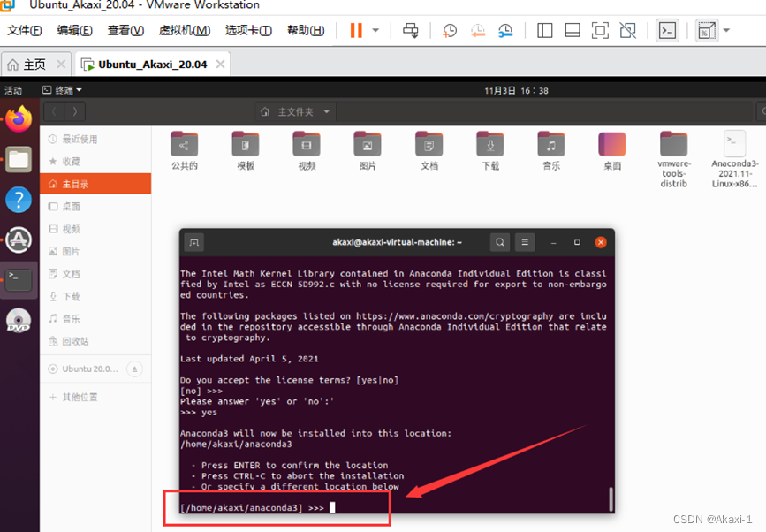Open the clock showing 11月3日 16:38

tap(516, 91)
